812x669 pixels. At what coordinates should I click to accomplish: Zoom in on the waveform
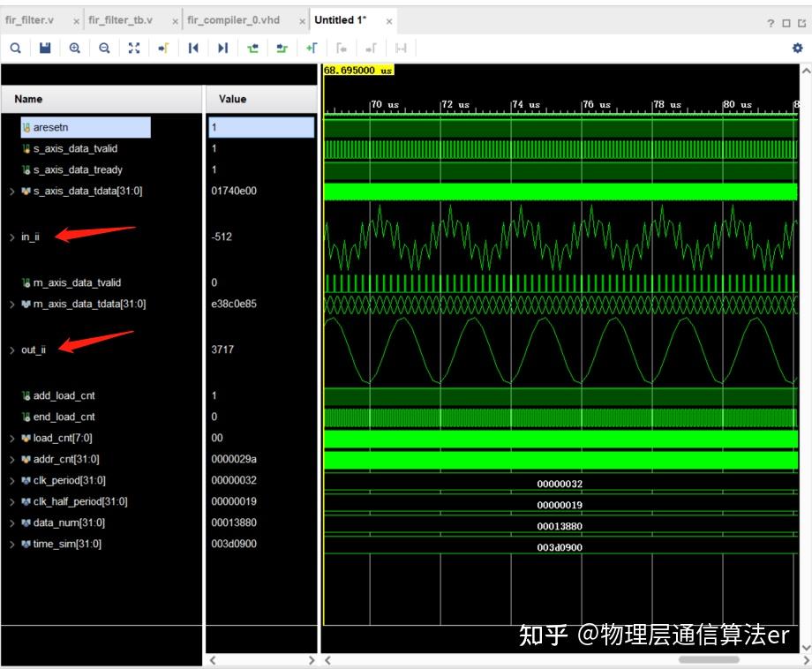point(74,48)
